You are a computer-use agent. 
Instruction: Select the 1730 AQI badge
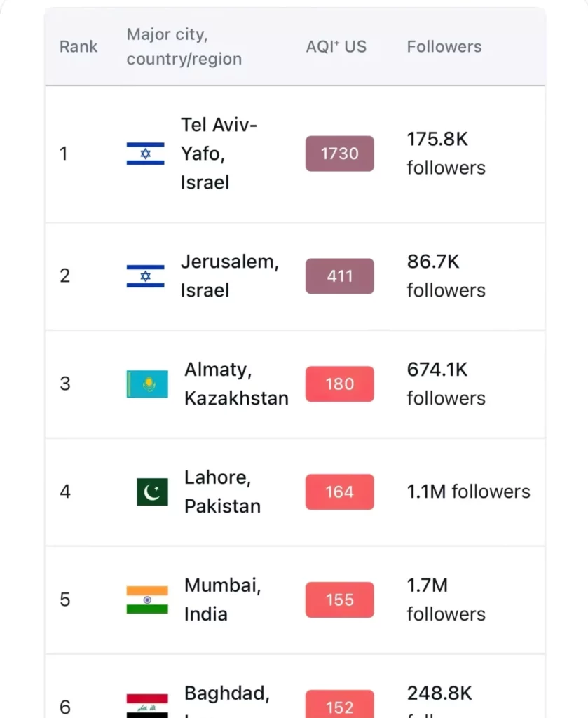(x=340, y=154)
